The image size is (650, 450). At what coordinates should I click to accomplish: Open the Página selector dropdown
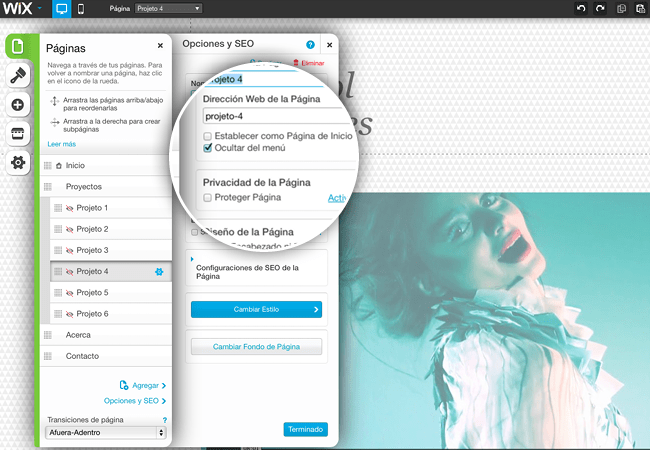[x=168, y=8]
